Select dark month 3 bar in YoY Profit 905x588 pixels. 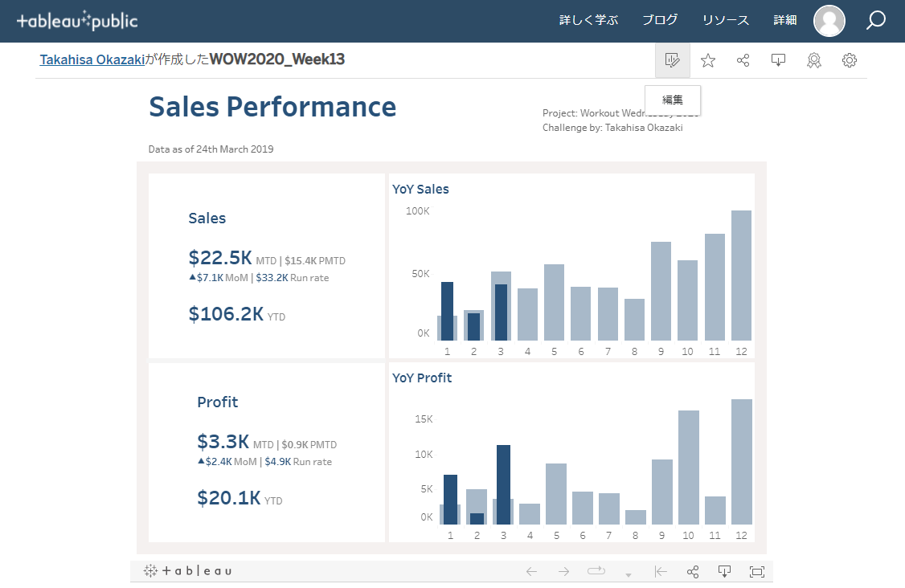pos(503,484)
